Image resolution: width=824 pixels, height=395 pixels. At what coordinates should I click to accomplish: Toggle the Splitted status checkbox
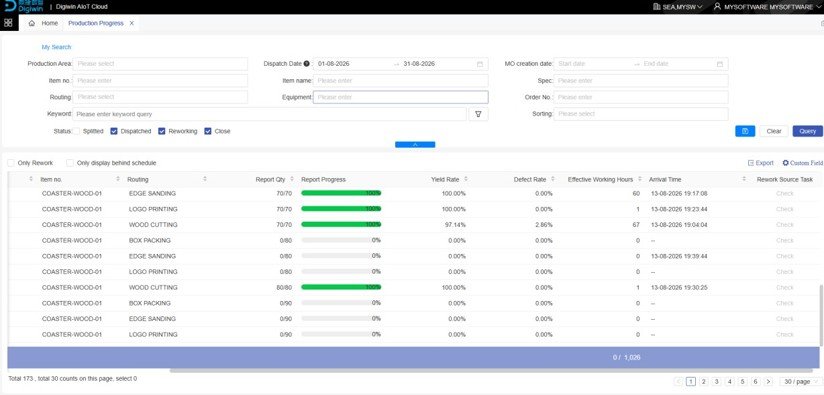click(76, 131)
